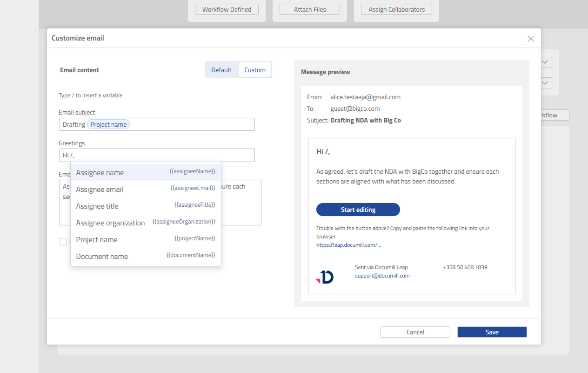Select the Project name variable chip in subject
The image size is (588, 373).
(108, 124)
